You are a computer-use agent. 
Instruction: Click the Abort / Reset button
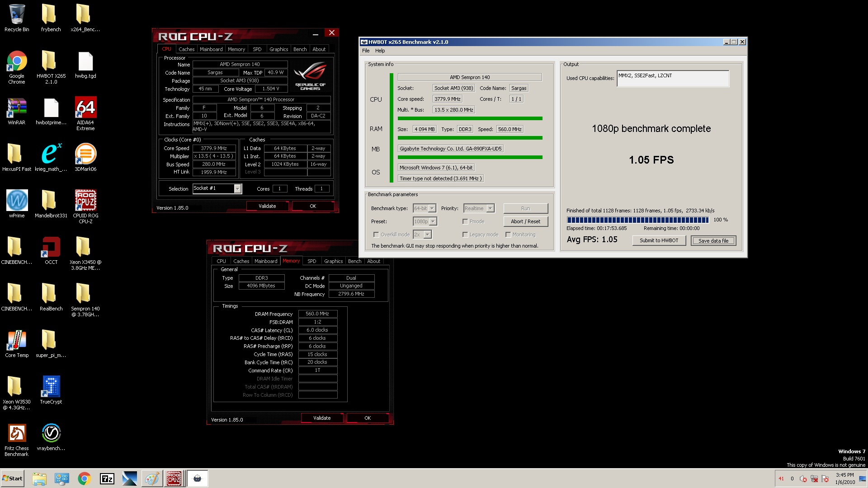click(525, 221)
